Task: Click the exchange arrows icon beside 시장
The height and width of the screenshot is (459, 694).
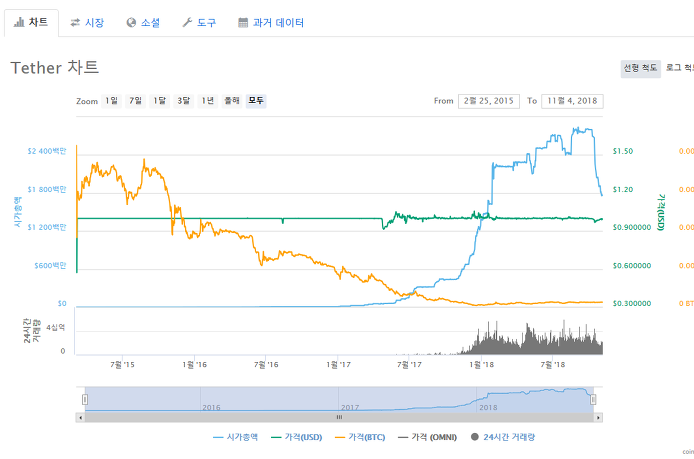Action: click(x=75, y=23)
